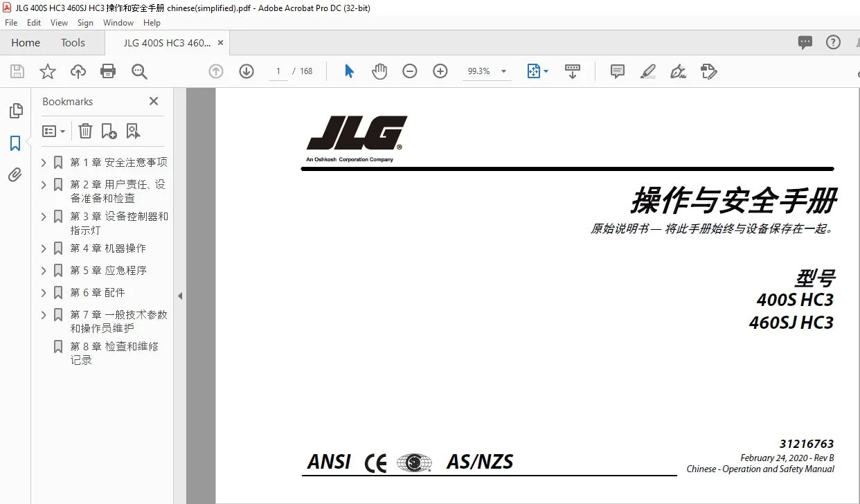The image size is (860, 504).
Task: Jump to bookmark 第 1 章 安全注意事项
Action: point(119,163)
